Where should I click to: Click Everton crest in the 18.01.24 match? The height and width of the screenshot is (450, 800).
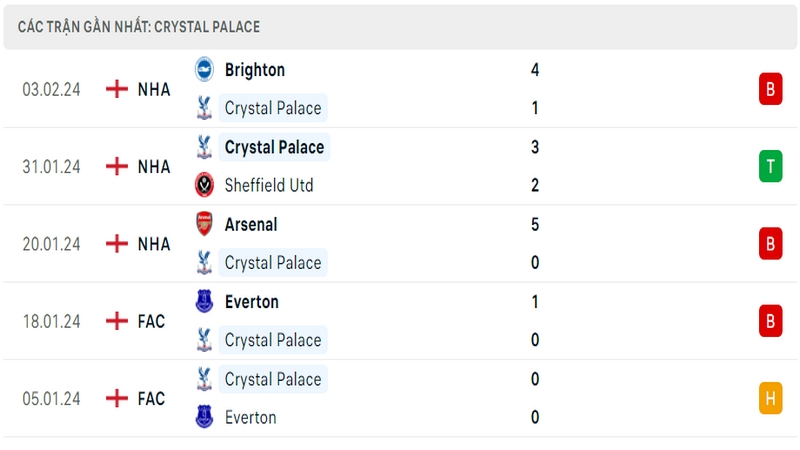click(205, 301)
